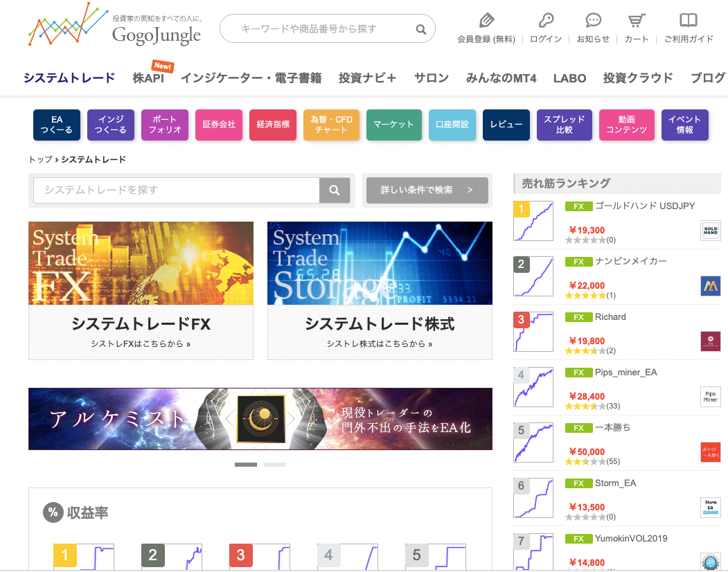Click the 動画コンテンツ button
This screenshot has height=572, width=728.
(627, 125)
